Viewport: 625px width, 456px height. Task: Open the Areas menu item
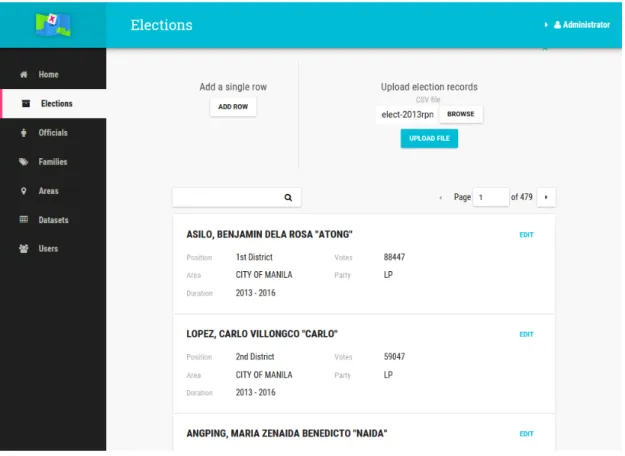point(53,191)
